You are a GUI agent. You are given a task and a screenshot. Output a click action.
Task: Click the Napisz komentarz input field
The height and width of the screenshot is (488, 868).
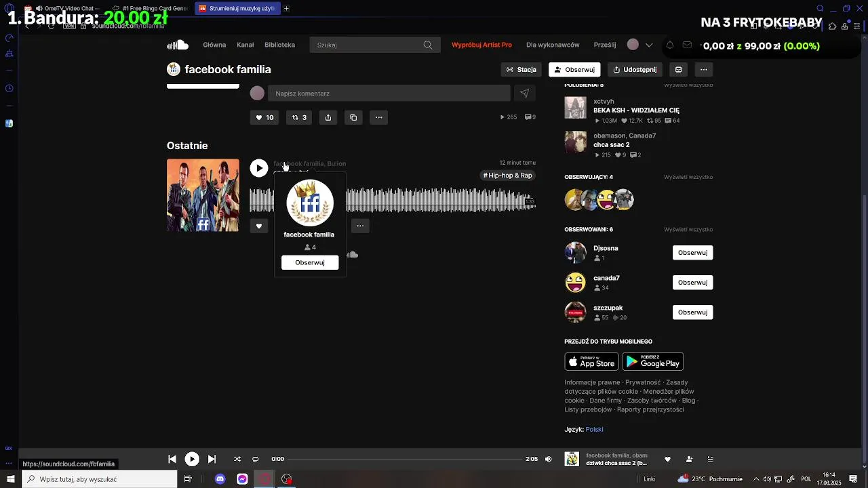[x=389, y=94]
